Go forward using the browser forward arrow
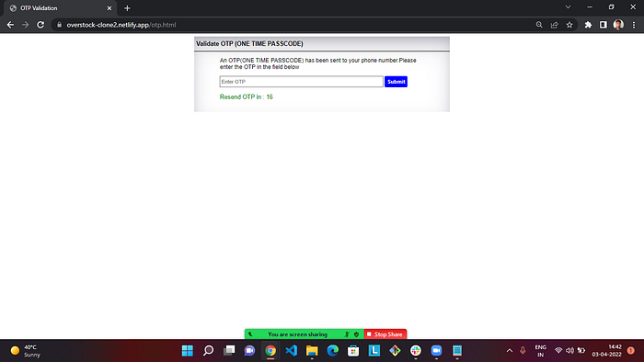Screen dimensions: 644x362 (26, 25)
